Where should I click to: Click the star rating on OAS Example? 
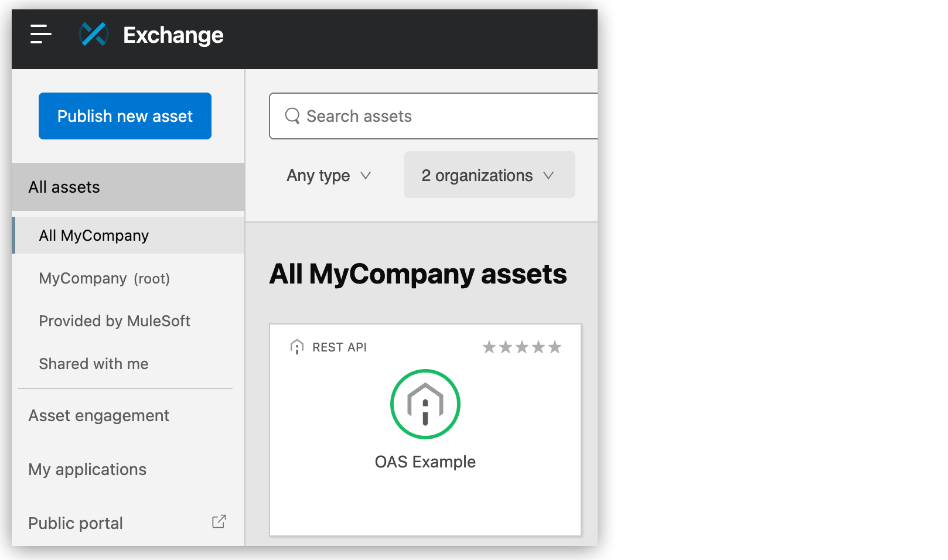(521, 347)
